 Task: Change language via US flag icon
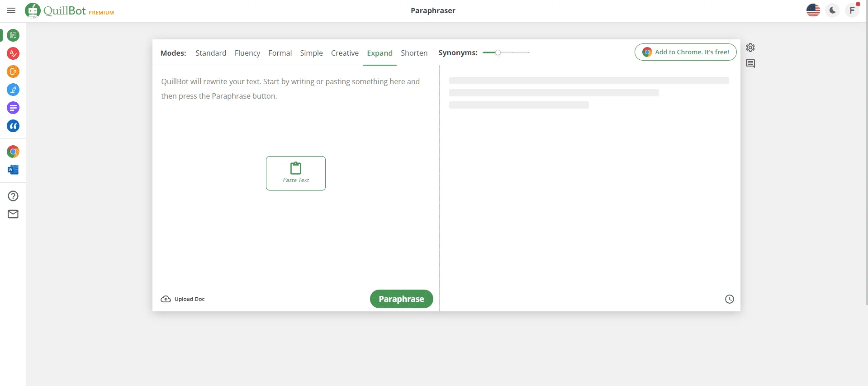pyautogui.click(x=813, y=10)
